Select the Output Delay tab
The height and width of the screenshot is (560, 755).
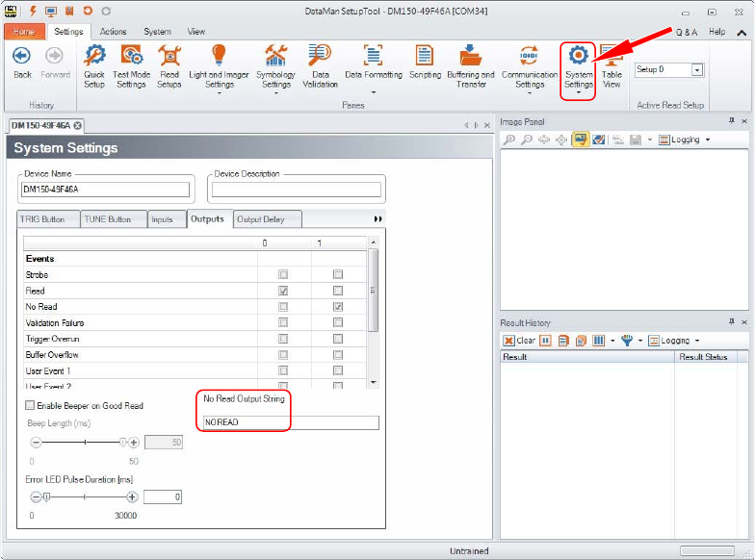(x=267, y=219)
